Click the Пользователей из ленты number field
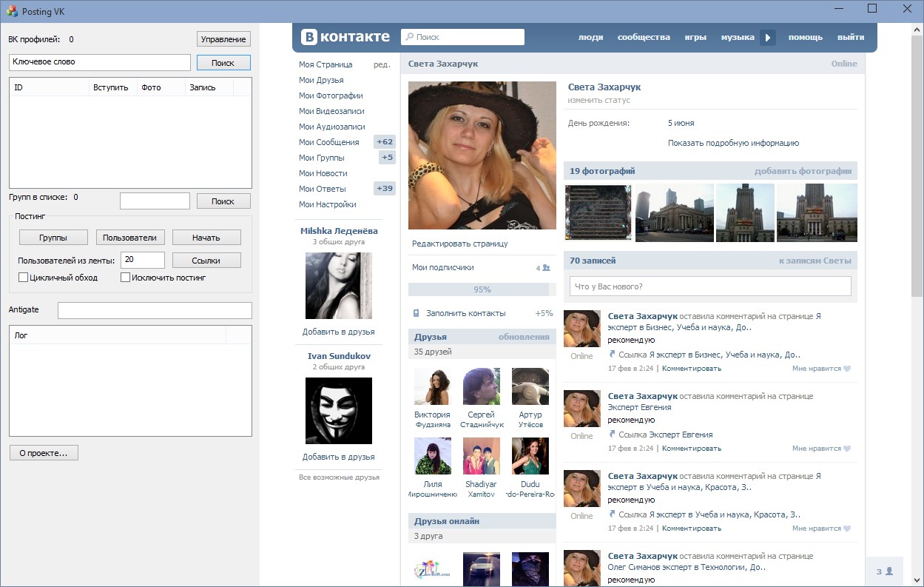 (143, 260)
